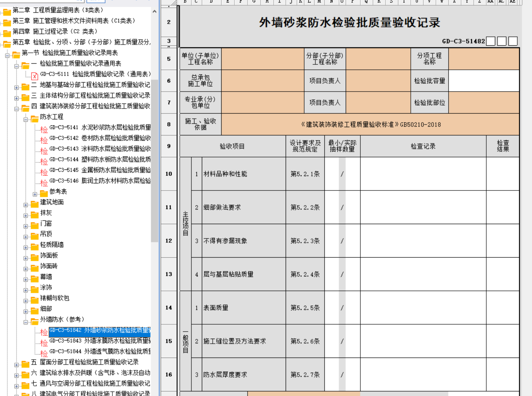Expand the 二 地基与基础分部工程 node

click(x=17, y=88)
